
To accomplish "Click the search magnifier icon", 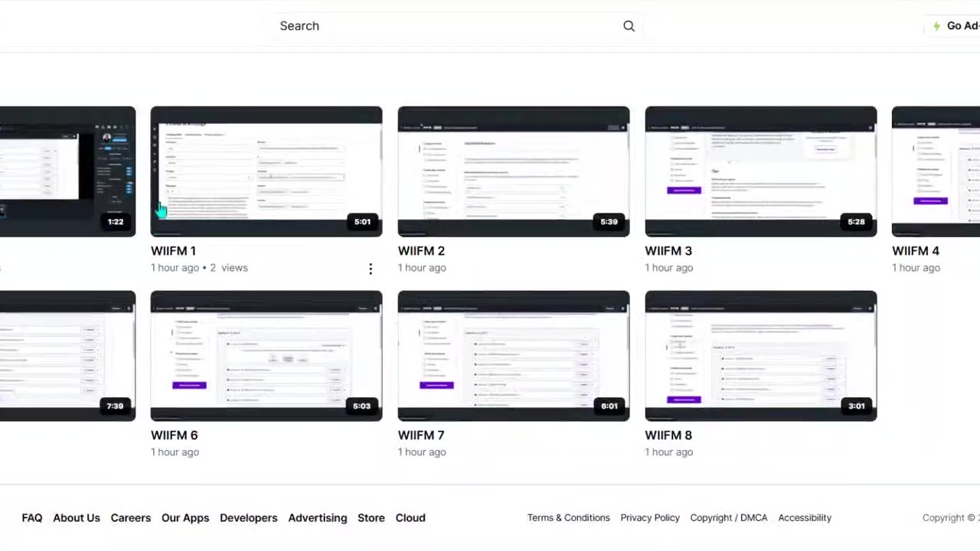I will pos(629,26).
